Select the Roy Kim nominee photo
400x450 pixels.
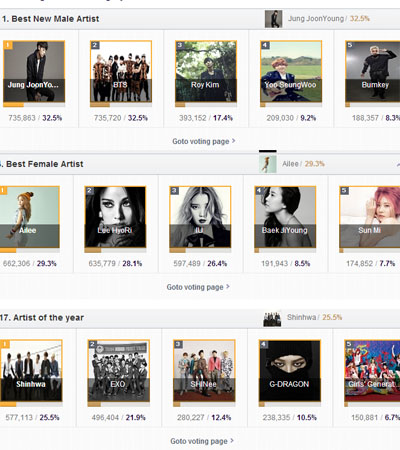(206, 71)
